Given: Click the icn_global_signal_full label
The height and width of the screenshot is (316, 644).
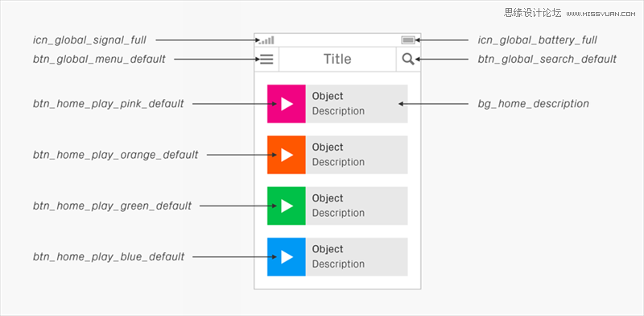Looking at the screenshot, I should (89, 40).
